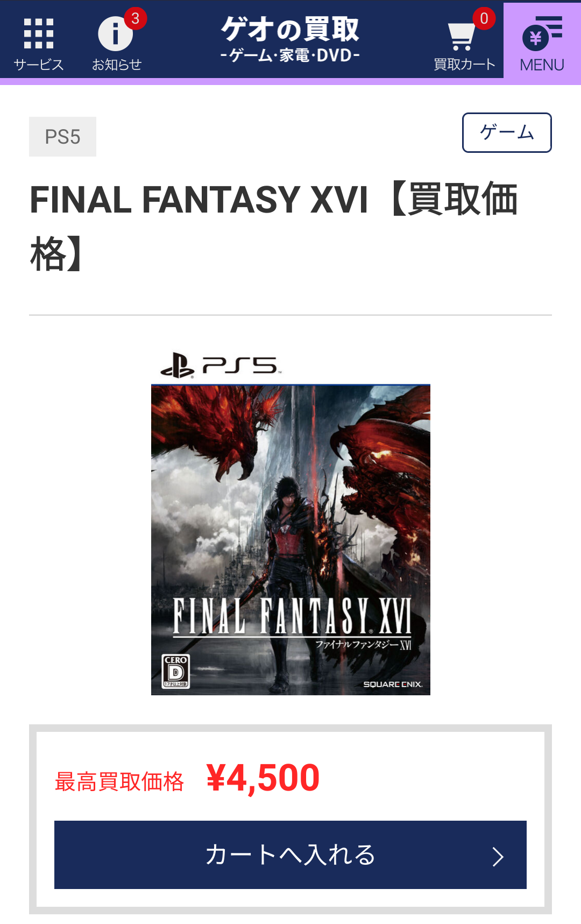Click the FINAL FANTASY XVI cover image
This screenshot has height=924, width=581.
click(290, 540)
